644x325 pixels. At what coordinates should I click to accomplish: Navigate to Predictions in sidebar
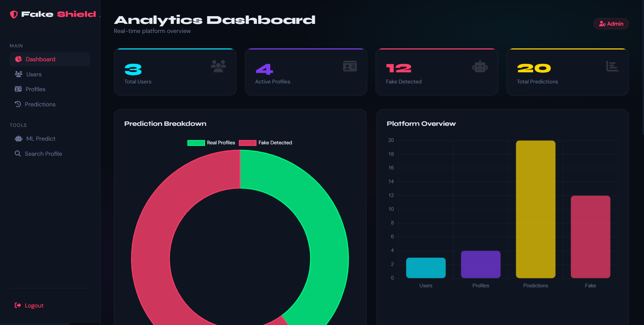[x=50, y=104]
